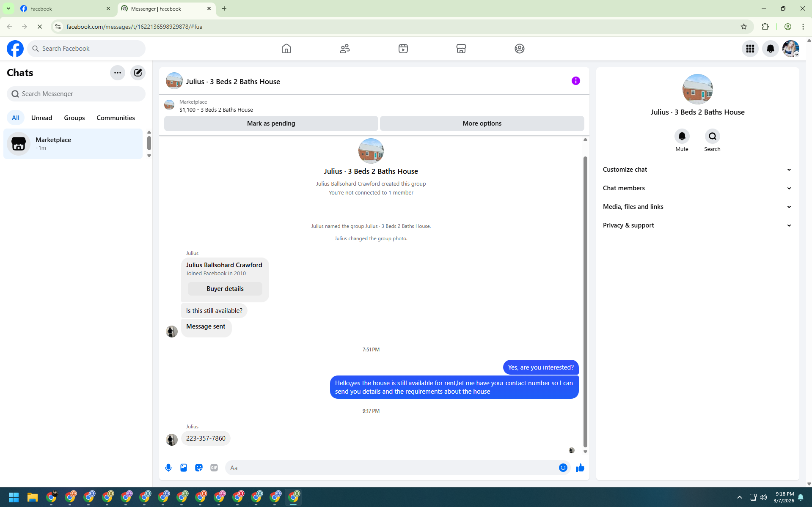Switch to the Messenger | Facebook tab

click(x=167, y=8)
